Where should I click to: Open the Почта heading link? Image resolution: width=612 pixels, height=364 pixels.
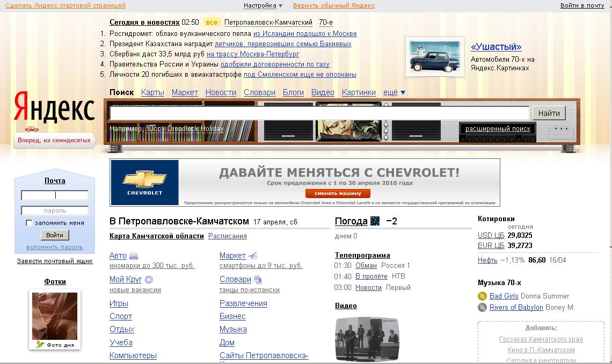pyautogui.click(x=55, y=180)
